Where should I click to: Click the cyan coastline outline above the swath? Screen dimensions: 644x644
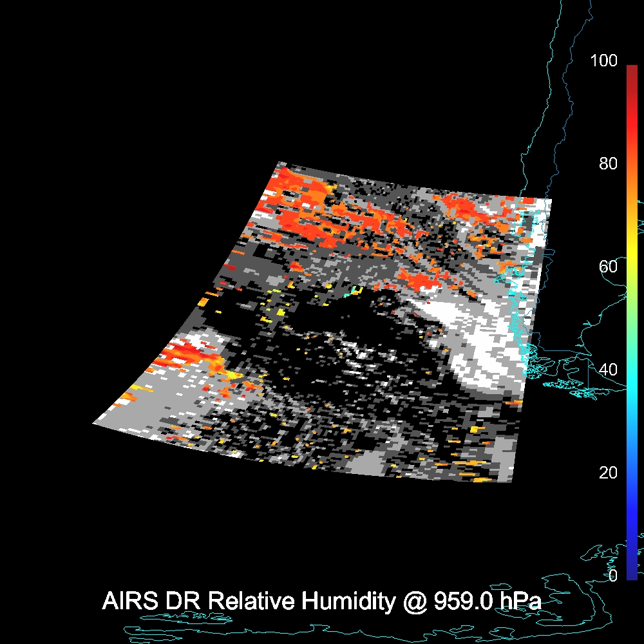pyautogui.click(x=547, y=97)
